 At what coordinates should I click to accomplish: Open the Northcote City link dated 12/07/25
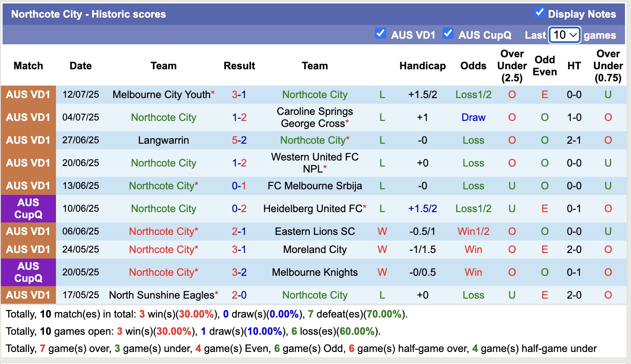pyautogui.click(x=315, y=94)
